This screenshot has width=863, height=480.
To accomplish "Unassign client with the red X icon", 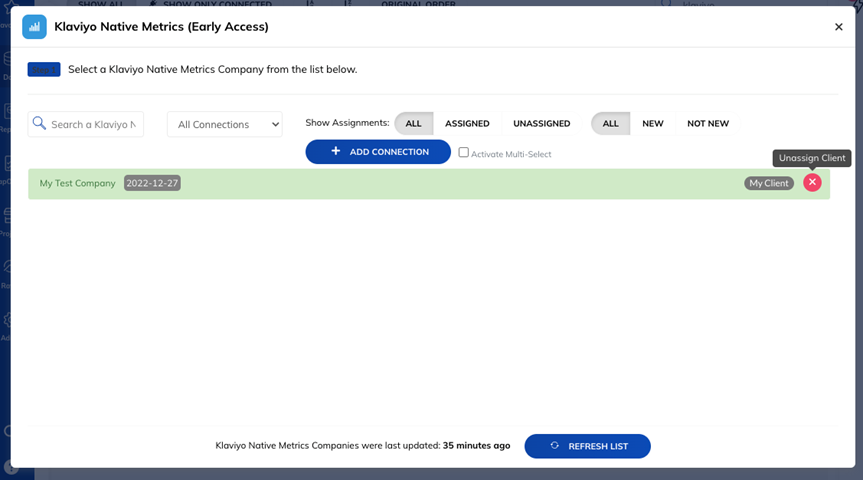I will click(x=812, y=182).
